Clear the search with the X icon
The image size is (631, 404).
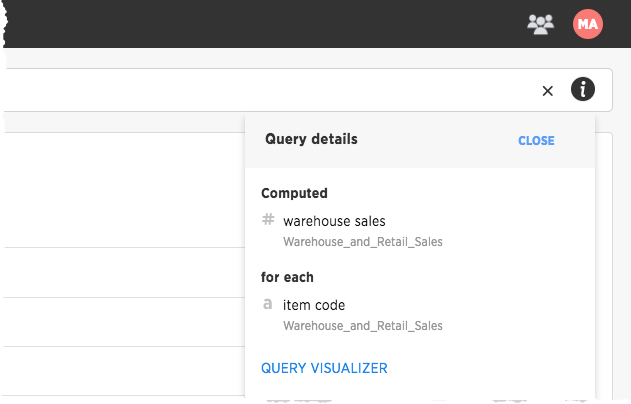(547, 91)
